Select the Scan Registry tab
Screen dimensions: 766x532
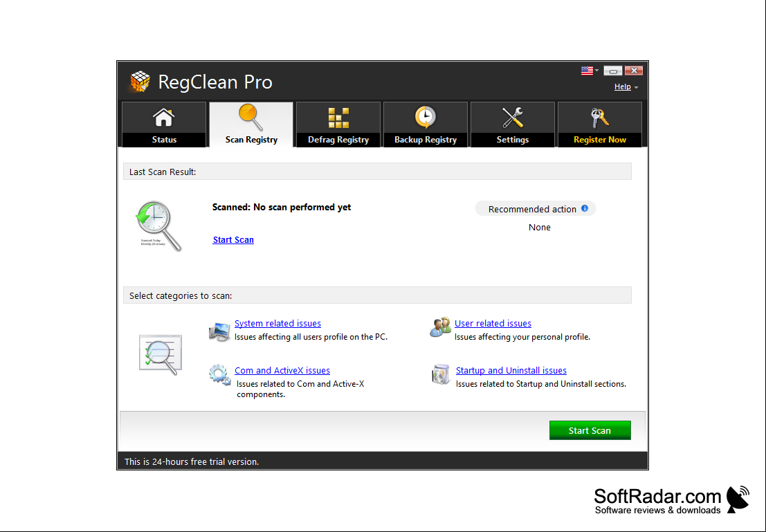tap(251, 125)
